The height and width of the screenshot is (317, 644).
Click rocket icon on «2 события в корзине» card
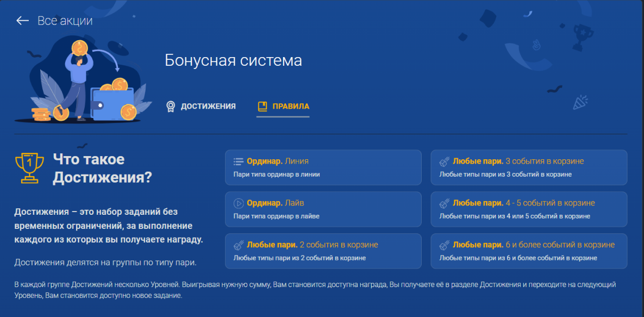240,244
